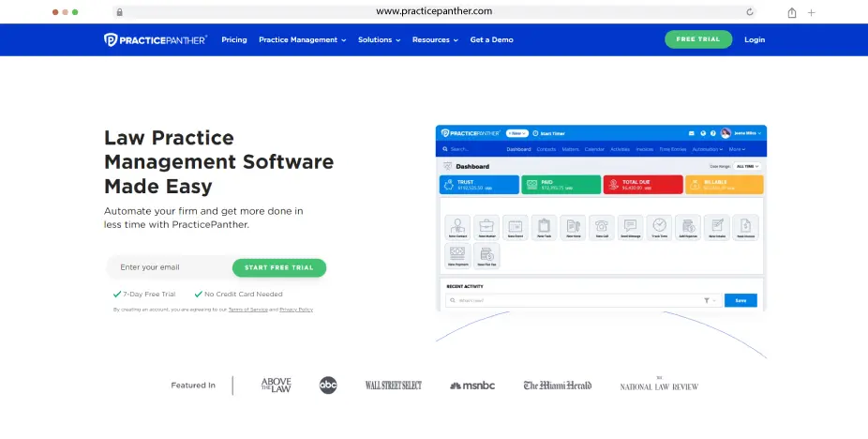This screenshot has width=868, height=439.
Task: Select the Calendar tab in the preview
Action: click(594, 149)
